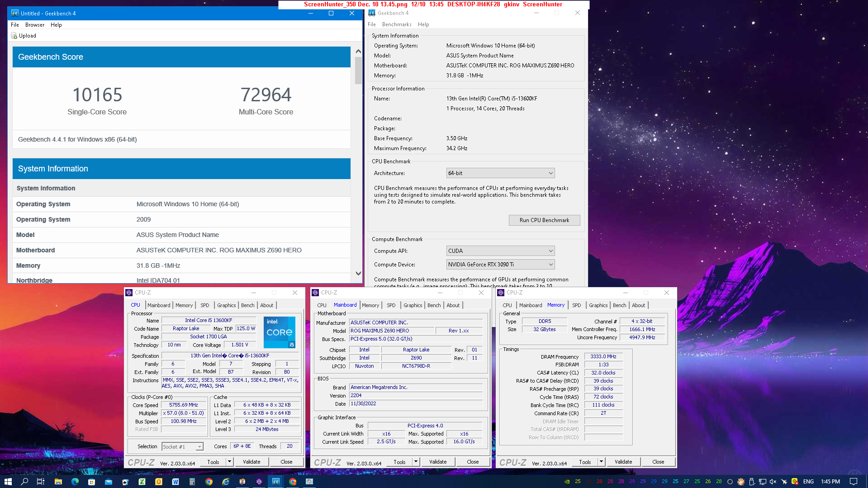Click NVIDIA tray icon
The height and width of the screenshot is (488, 868).
click(x=567, y=482)
